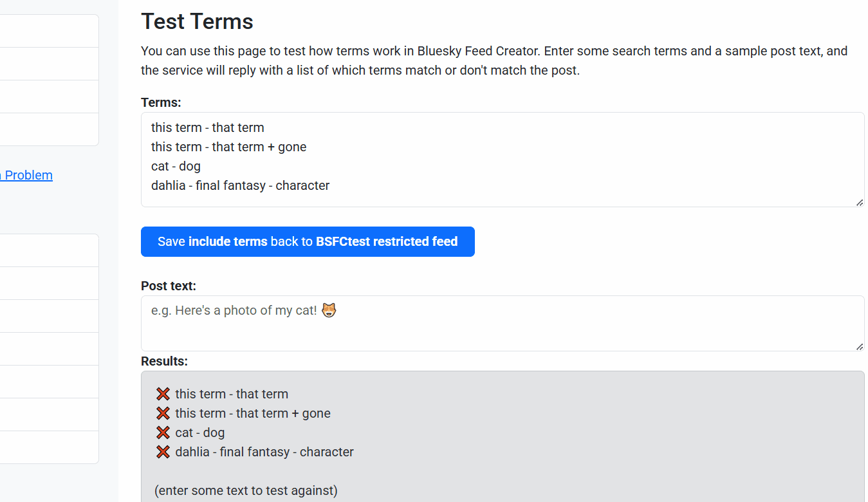Image resolution: width=868 pixels, height=502 pixels.
Task: Click the red X beside the dahlia result
Action: [163, 452]
